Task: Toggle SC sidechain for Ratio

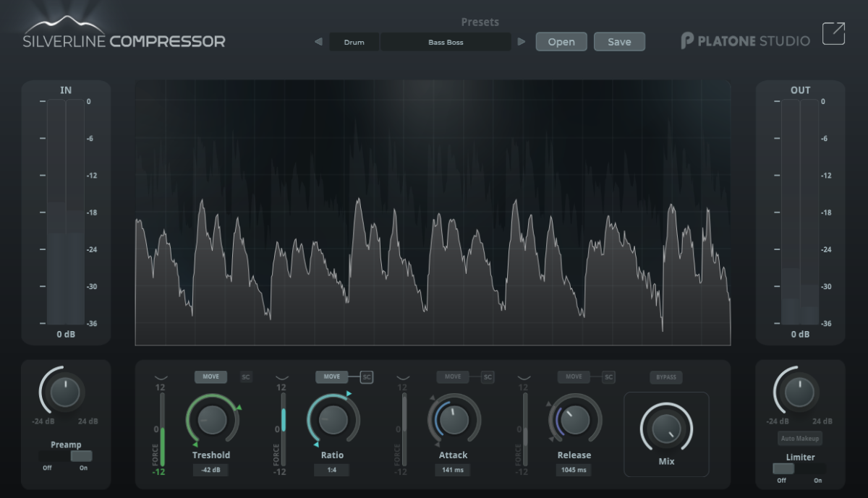Action: (367, 377)
